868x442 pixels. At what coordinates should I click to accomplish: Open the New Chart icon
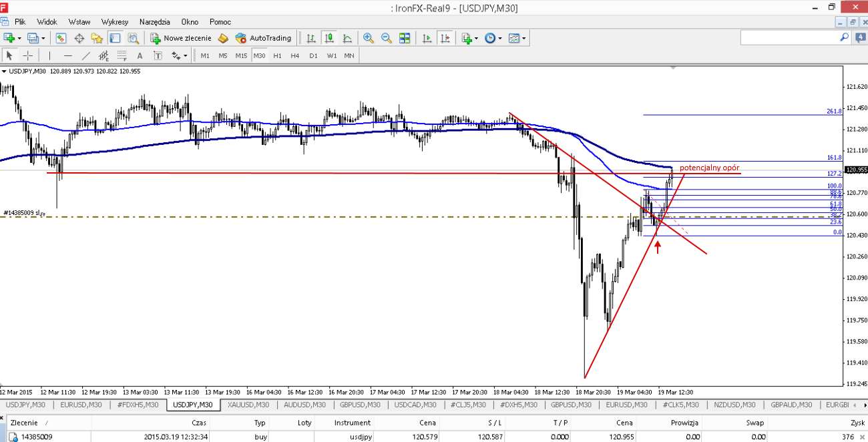pyautogui.click(x=9, y=38)
